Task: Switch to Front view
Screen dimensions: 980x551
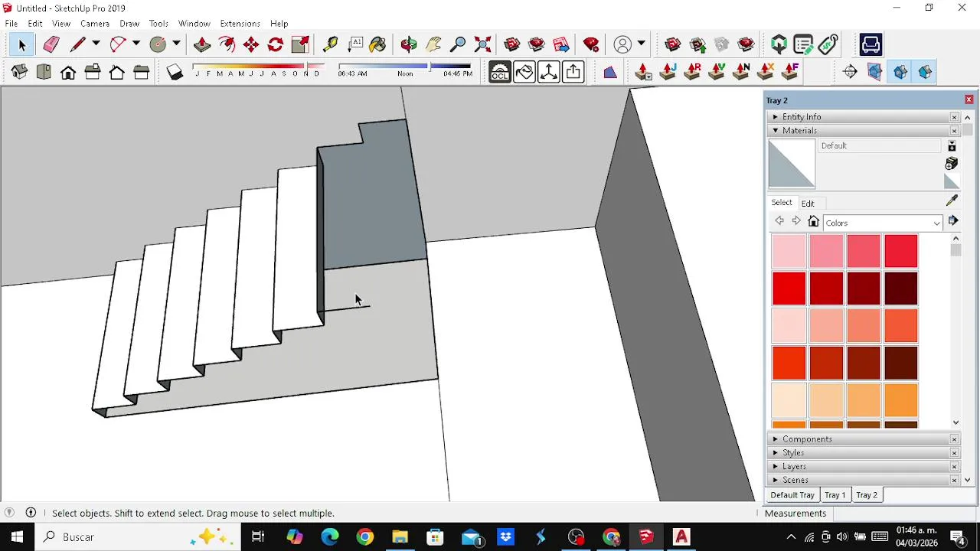Action: pos(68,72)
